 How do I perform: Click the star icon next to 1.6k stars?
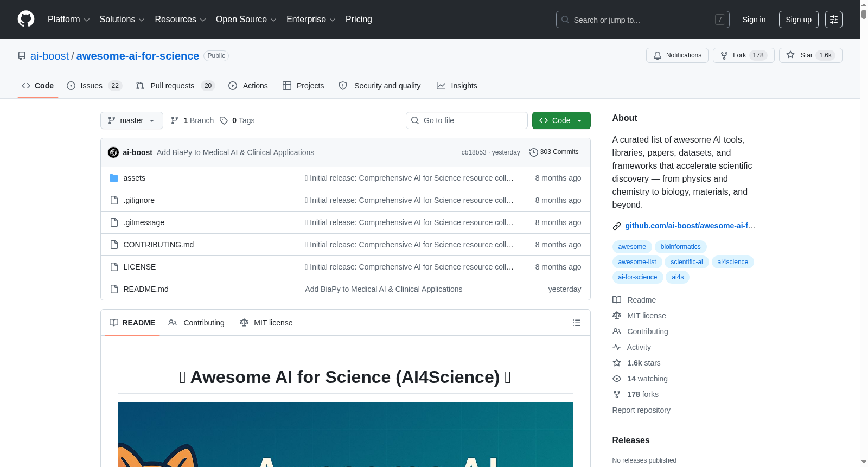point(617,363)
